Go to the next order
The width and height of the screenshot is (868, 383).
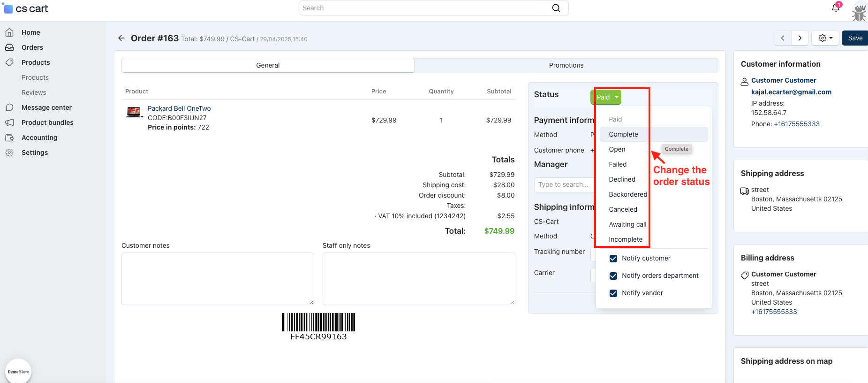click(800, 38)
